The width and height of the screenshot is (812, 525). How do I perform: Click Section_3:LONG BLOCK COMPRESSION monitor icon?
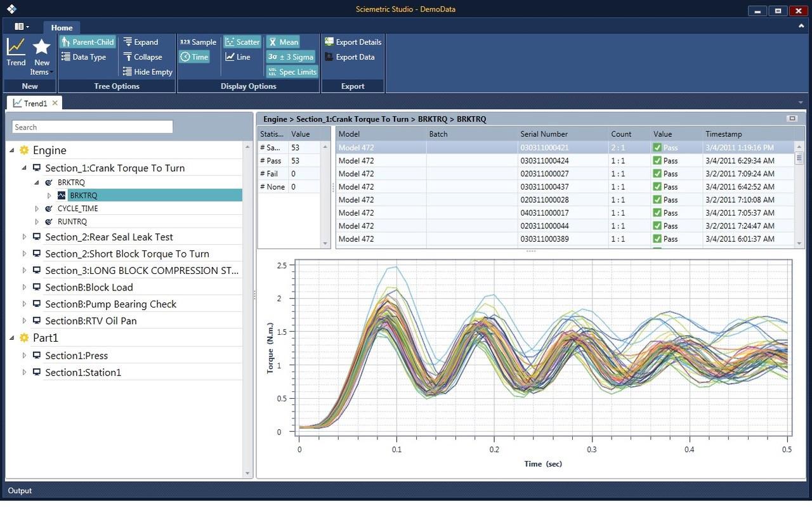click(37, 270)
